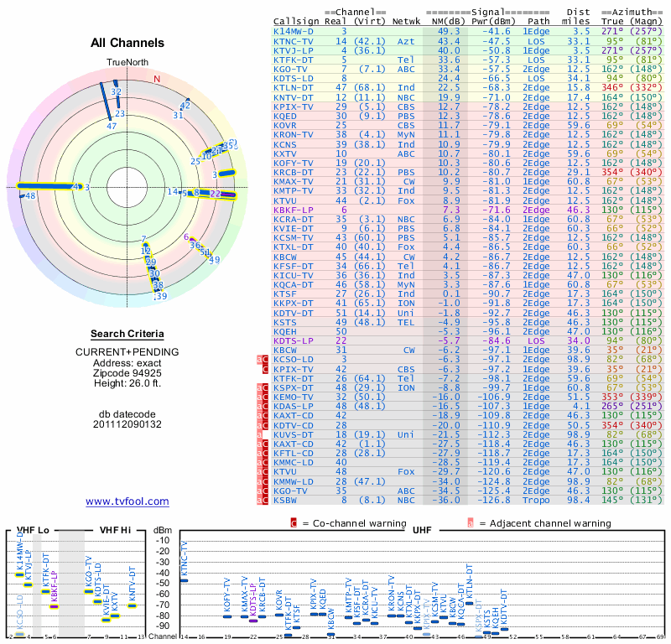Select KDTV-DT callsign in the table

click(x=294, y=313)
